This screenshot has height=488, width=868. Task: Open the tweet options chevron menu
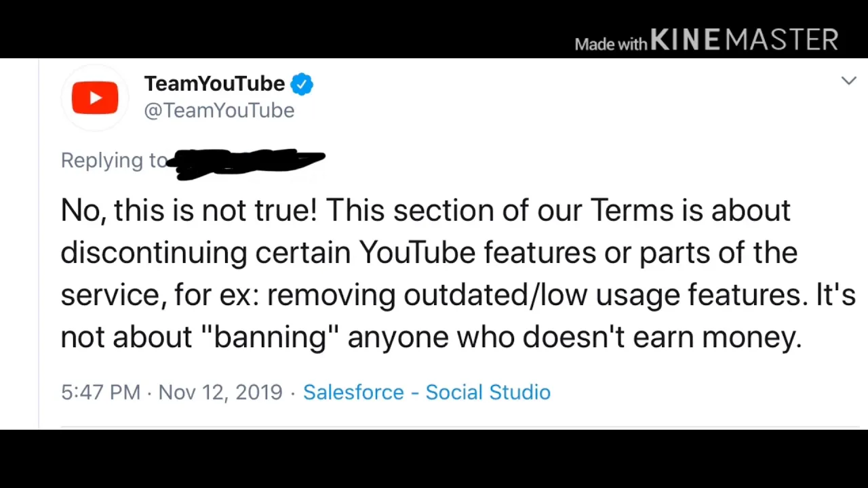coord(848,81)
